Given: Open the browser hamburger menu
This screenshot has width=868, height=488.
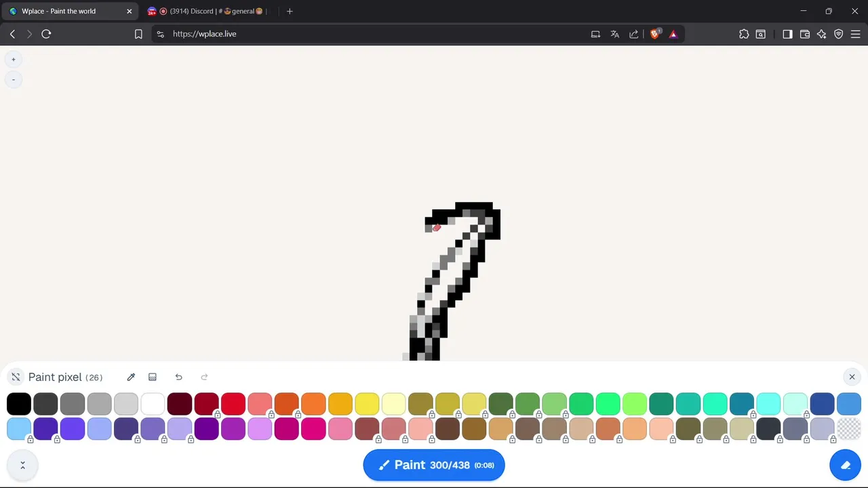Looking at the screenshot, I should click(x=856, y=34).
